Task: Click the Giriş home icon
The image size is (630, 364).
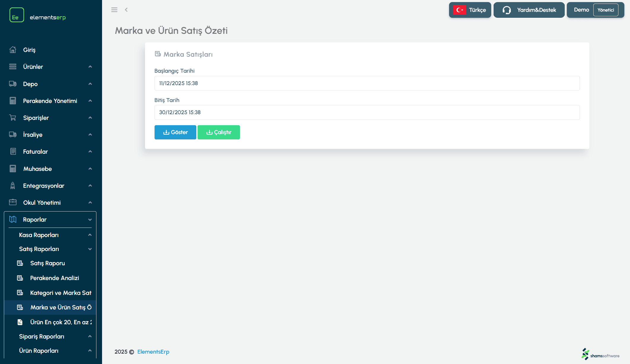Action: point(13,50)
